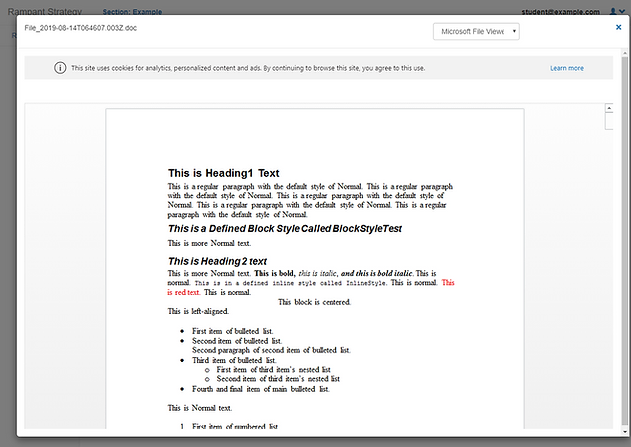Click the cookie notice info icon
Screen dimensions: 631x447
click(x=60, y=68)
